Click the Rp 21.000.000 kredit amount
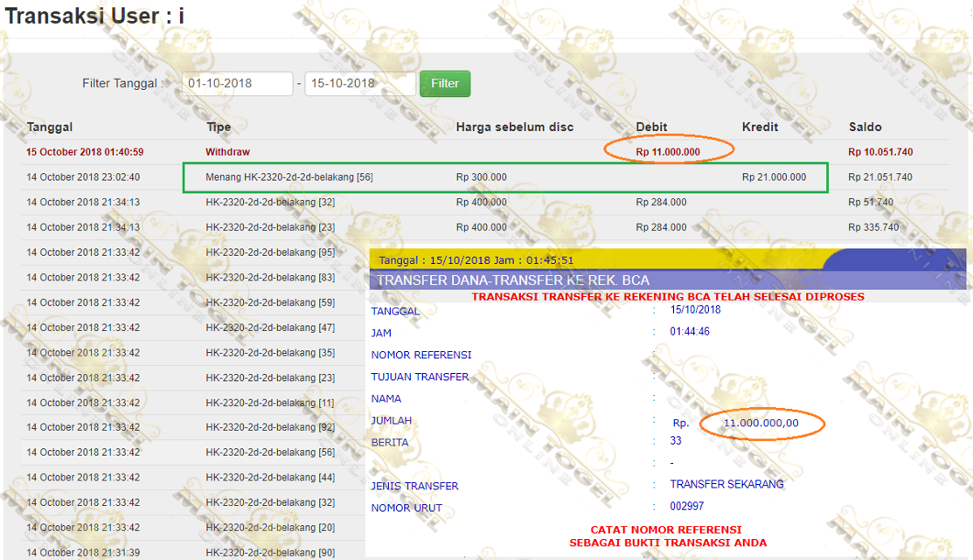973x560 pixels. point(774,177)
